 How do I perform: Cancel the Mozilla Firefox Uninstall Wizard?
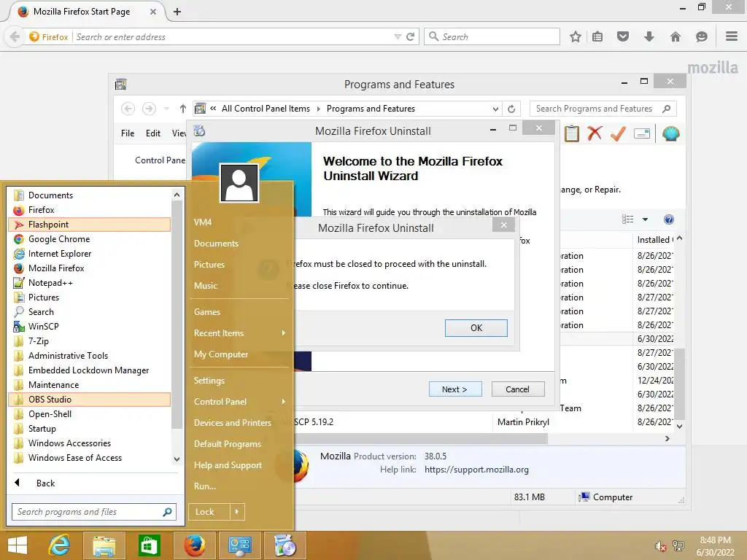pyautogui.click(x=518, y=389)
